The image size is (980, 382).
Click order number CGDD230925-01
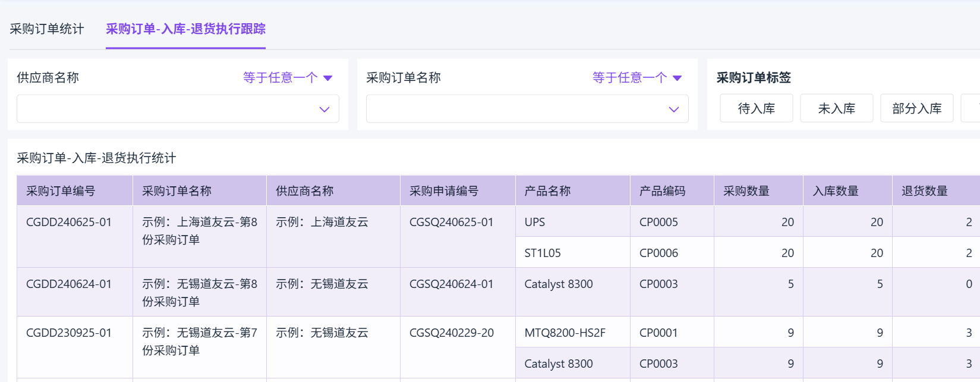point(69,333)
